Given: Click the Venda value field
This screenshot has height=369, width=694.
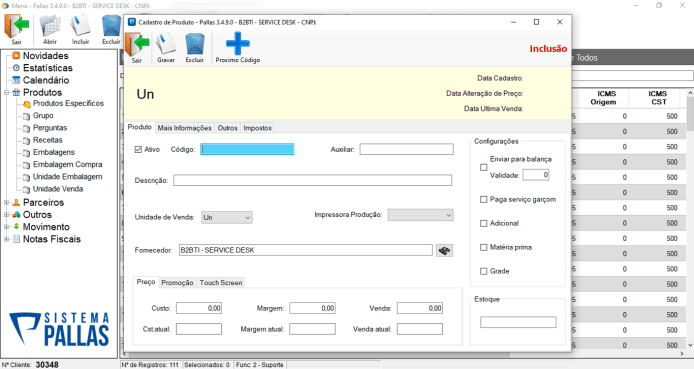Looking at the screenshot, I should 420,308.
